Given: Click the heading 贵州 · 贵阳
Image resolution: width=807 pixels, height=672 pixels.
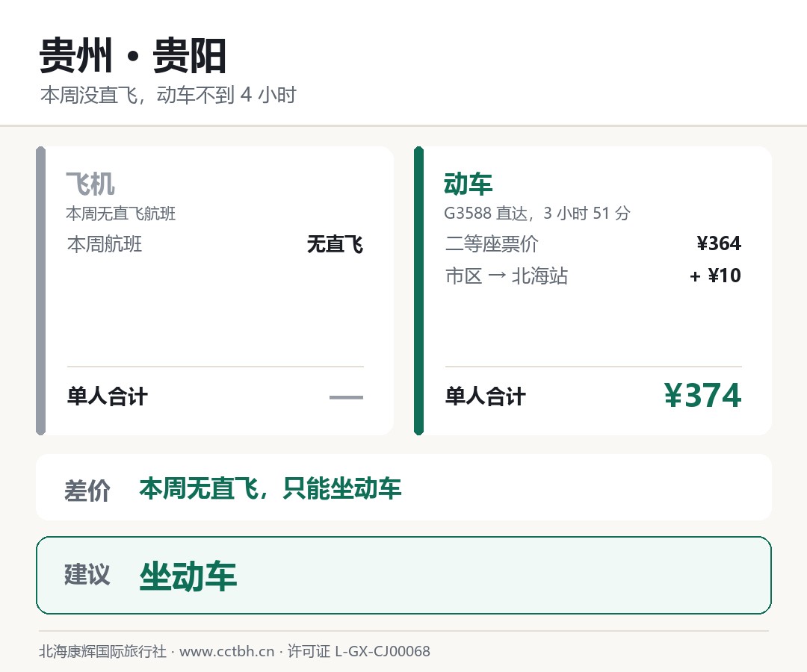Looking at the screenshot, I should pos(133,55).
